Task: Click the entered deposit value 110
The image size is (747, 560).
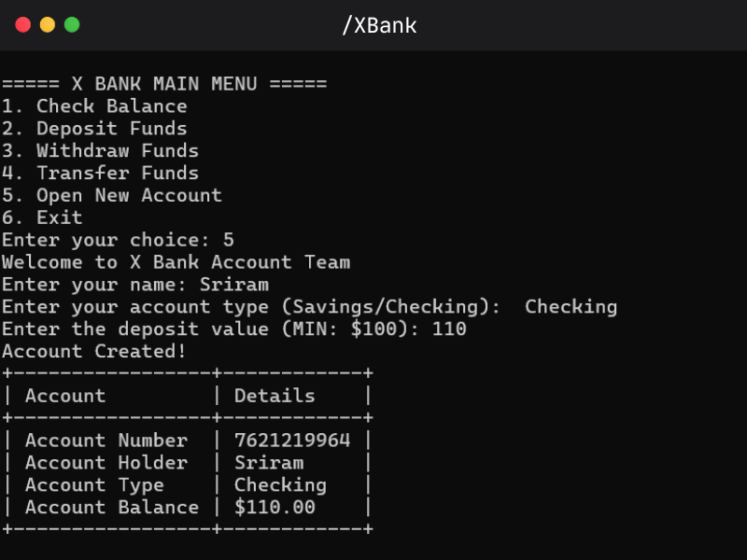Action: coord(449,329)
